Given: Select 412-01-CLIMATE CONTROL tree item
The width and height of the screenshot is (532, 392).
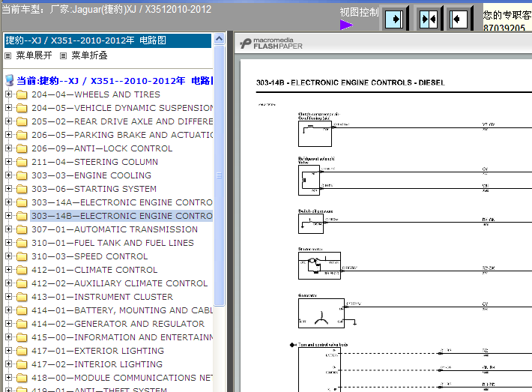Looking at the screenshot, I should [x=94, y=270].
